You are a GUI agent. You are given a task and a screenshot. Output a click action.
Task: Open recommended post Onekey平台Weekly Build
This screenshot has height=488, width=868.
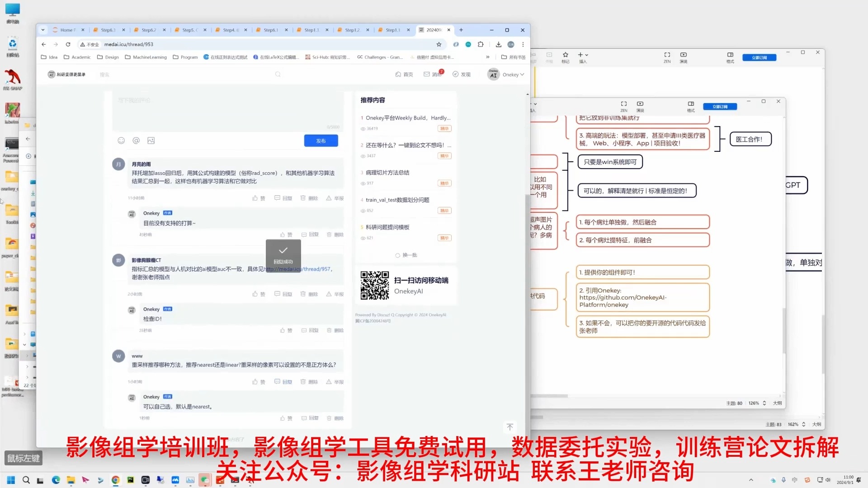[408, 118]
